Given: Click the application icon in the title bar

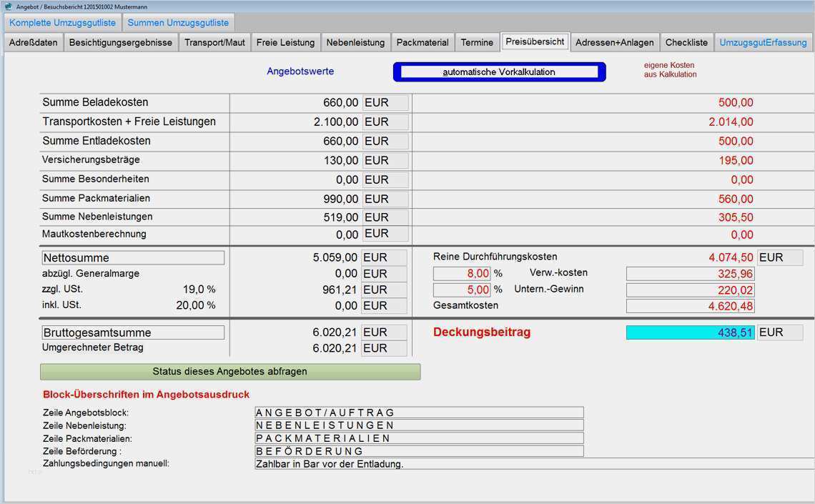Looking at the screenshot, I should tap(8, 6).
